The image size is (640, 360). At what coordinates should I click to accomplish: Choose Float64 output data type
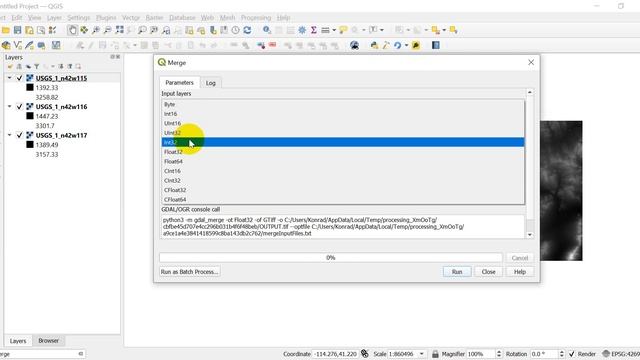(343, 162)
